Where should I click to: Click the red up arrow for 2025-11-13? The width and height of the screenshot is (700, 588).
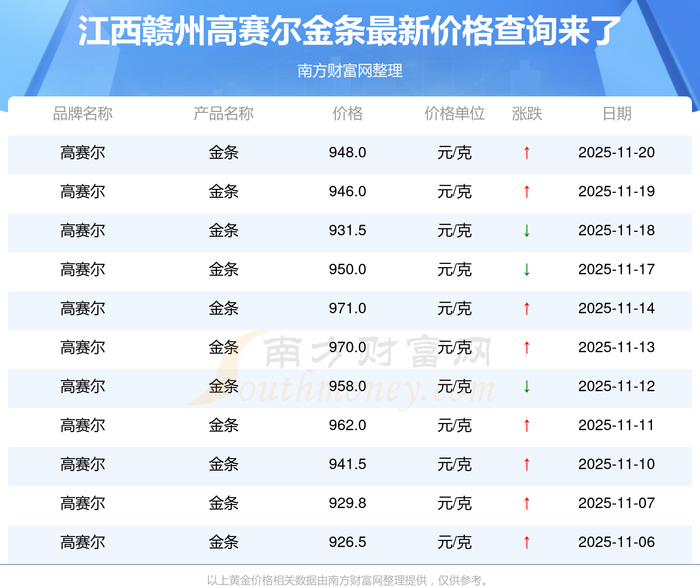526,347
